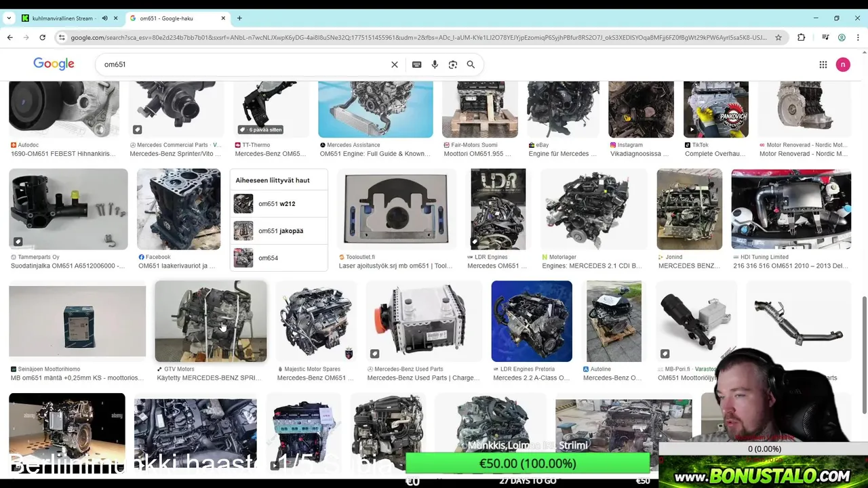Open the Chrome extensions menu
Image resolution: width=868 pixels, height=488 pixels.
802,37
